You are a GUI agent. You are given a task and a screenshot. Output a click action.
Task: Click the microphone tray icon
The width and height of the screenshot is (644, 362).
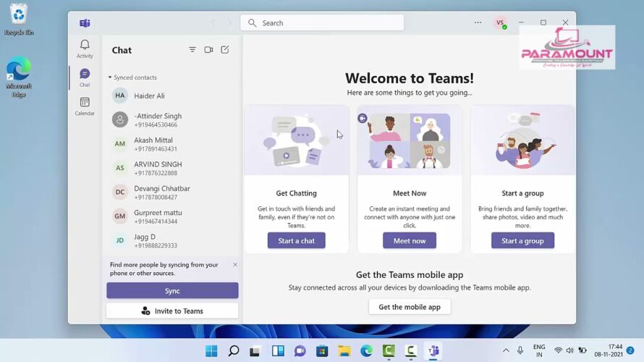click(520, 350)
